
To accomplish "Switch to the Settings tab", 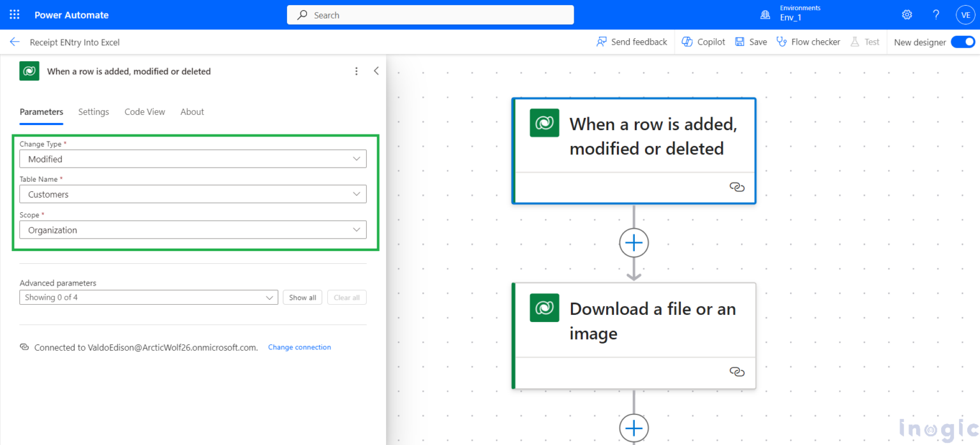I will (94, 112).
